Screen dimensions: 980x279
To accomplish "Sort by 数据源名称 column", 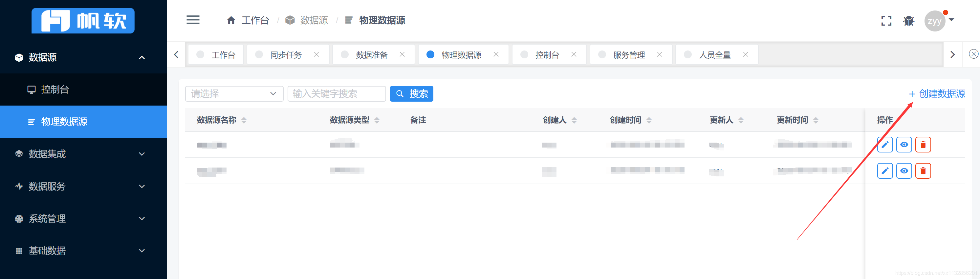I will [x=244, y=120].
